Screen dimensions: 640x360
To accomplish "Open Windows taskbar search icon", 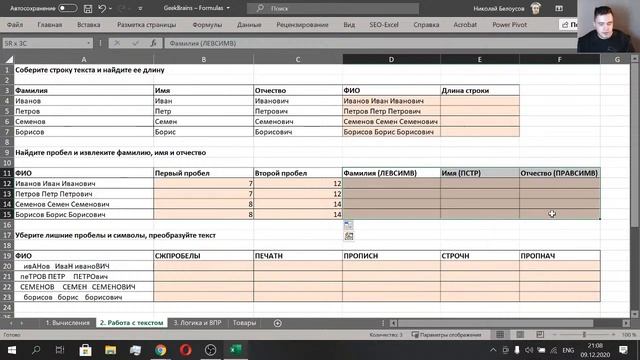I will tap(36, 350).
